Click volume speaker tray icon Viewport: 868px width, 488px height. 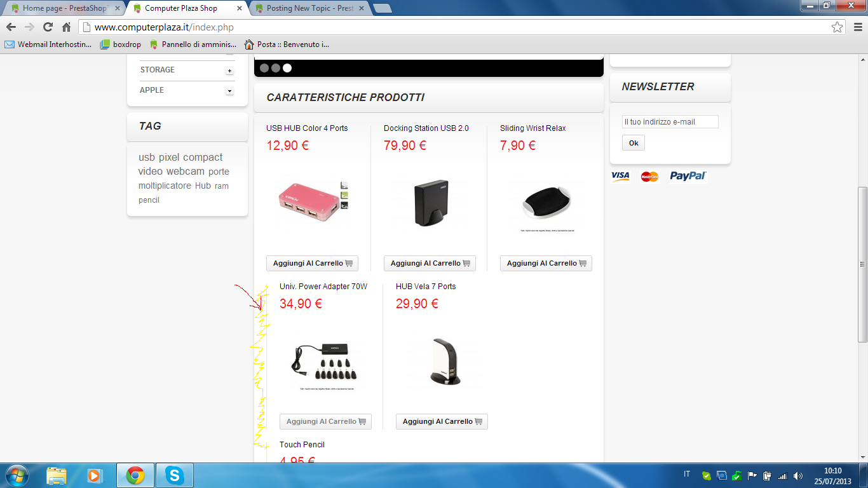798,475
